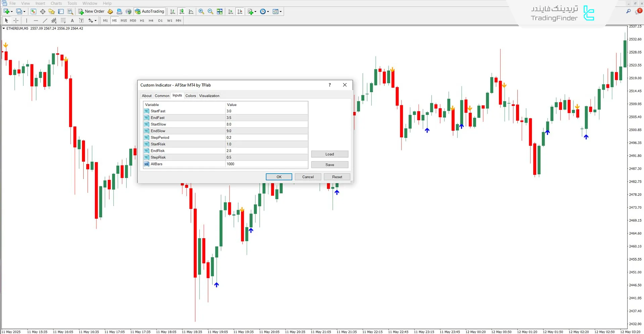644x334 pixels.
Task: Click the Zoom Out magnifier icon
Action: (210, 11)
